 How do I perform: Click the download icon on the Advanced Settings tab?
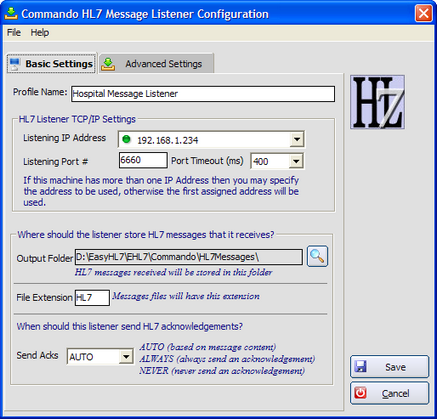point(108,64)
